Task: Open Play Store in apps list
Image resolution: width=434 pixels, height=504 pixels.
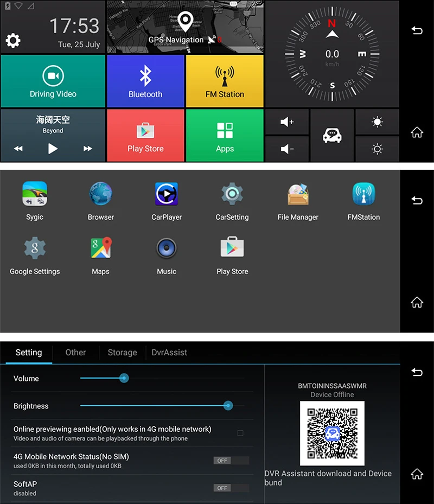Action: tap(232, 256)
